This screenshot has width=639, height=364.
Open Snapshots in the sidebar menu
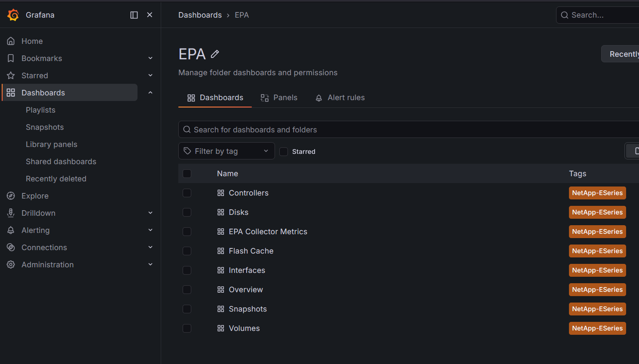tap(45, 127)
